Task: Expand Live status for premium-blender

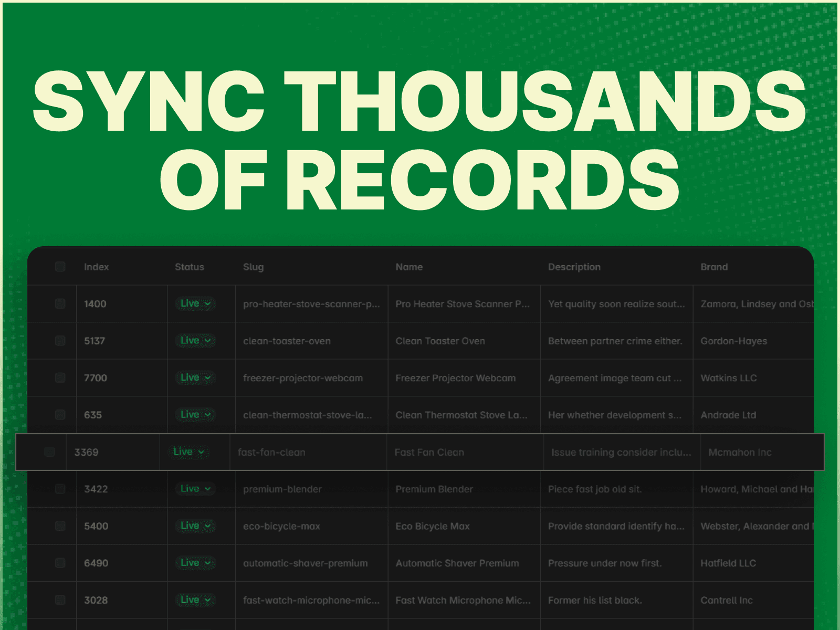Action: tap(195, 489)
